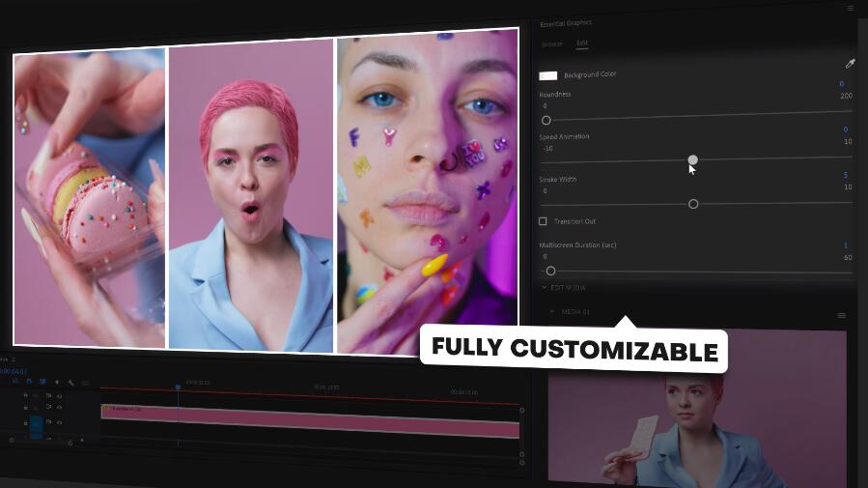The image size is (868, 488).
Task: Hide the top video track with eye icon
Action: click(x=59, y=396)
